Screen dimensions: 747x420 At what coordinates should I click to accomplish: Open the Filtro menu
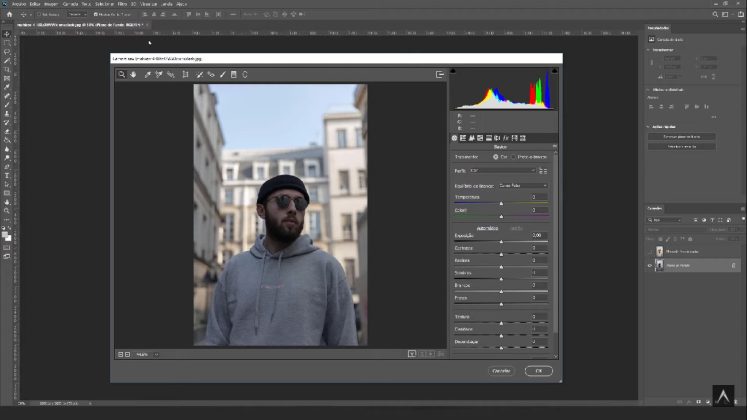click(122, 4)
